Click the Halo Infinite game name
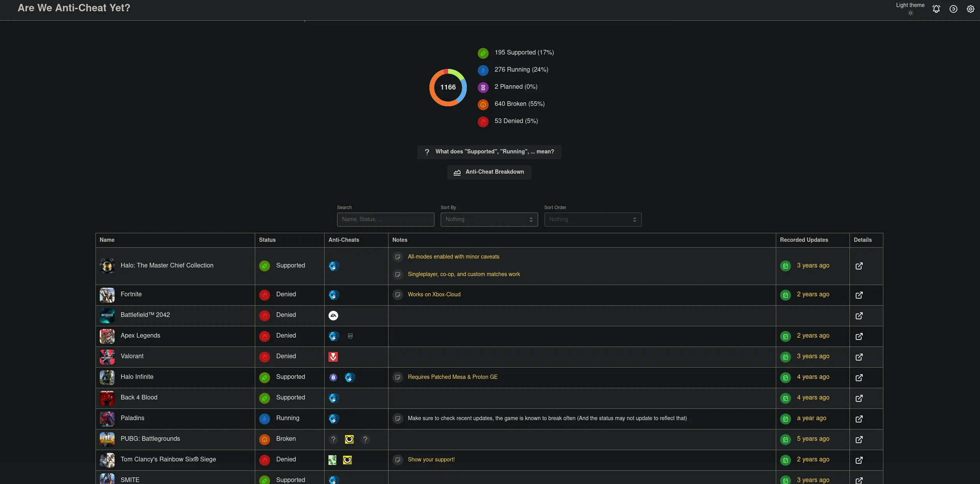 (x=137, y=377)
